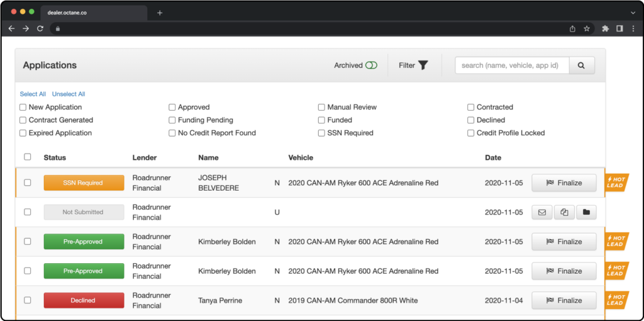This screenshot has height=321, width=644.
Task: Expand the tab search chevron in title bar
Action: coord(633,13)
